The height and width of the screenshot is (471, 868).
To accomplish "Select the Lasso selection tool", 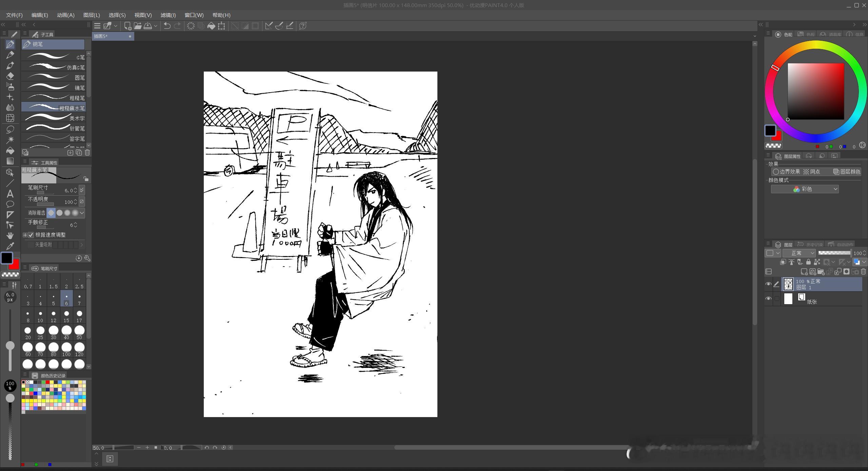I will point(10,129).
